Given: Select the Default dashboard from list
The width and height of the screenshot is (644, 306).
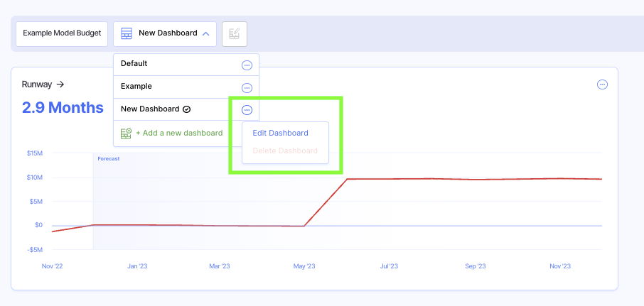Looking at the screenshot, I should point(134,64).
